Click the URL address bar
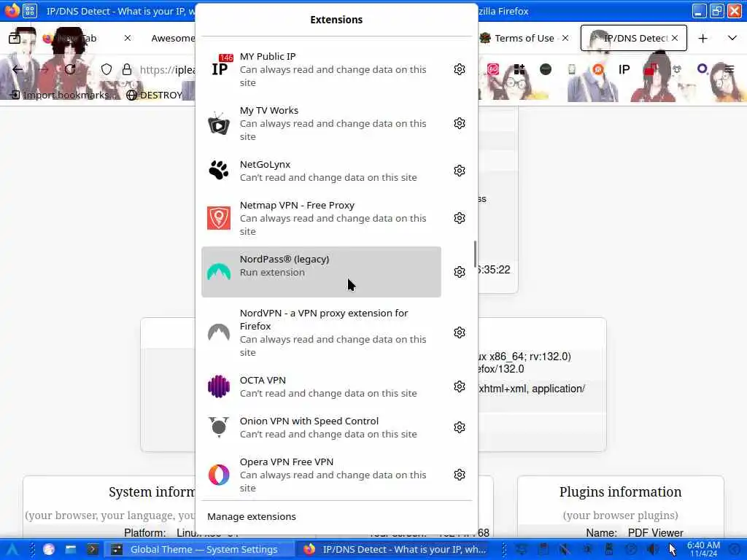The height and width of the screenshot is (560, 747). (x=167, y=69)
